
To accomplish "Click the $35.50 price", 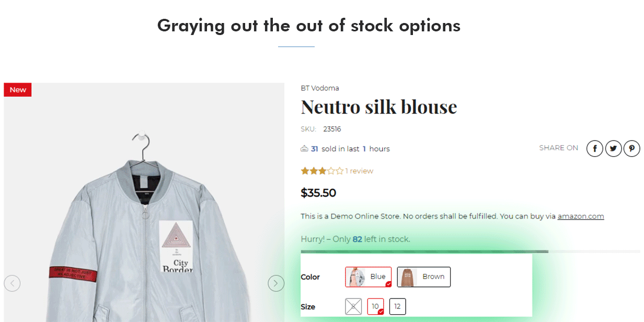I will [318, 193].
